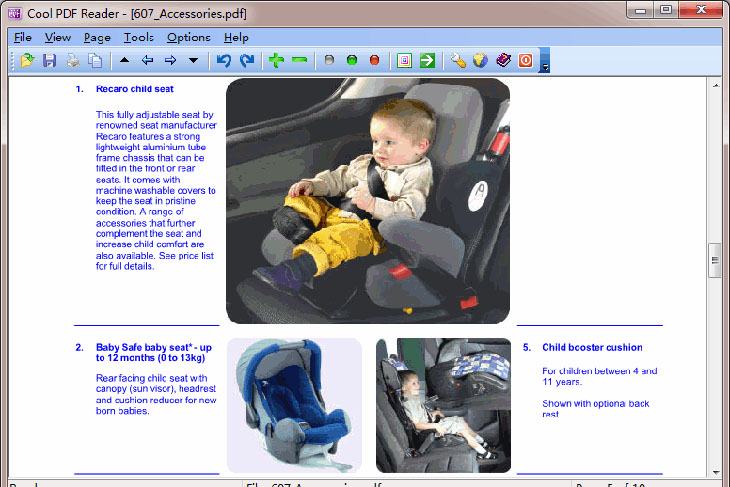The height and width of the screenshot is (487, 730).
Task: Click the green arrow go-to icon
Action: coord(427,61)
